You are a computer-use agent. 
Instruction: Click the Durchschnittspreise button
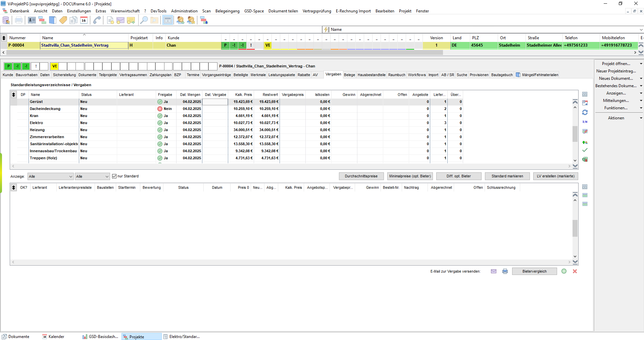[361, 176]
